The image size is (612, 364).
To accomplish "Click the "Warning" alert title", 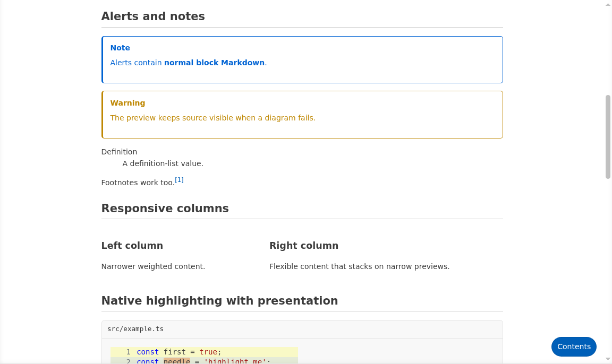I will click(x=127, y=103).
